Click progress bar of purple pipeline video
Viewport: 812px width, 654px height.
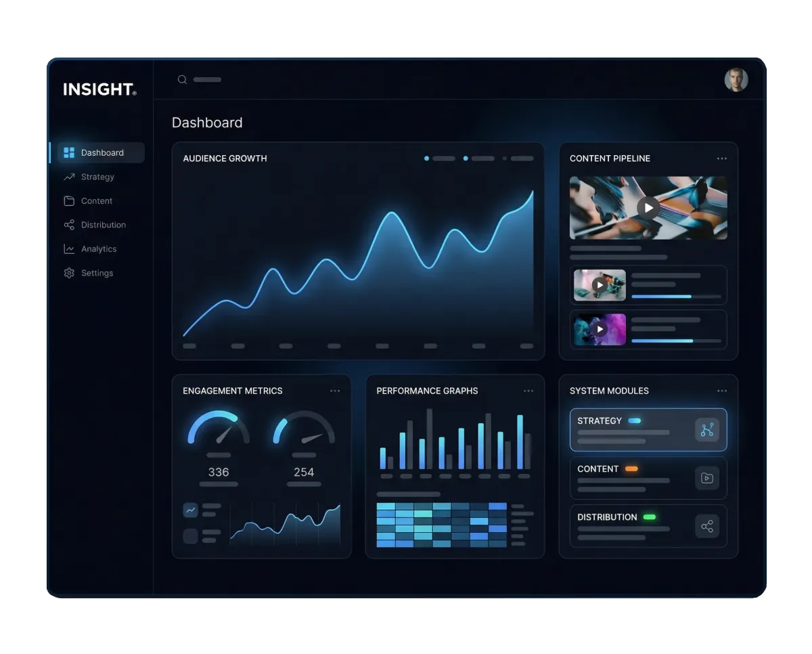click(x=676, y=341)
